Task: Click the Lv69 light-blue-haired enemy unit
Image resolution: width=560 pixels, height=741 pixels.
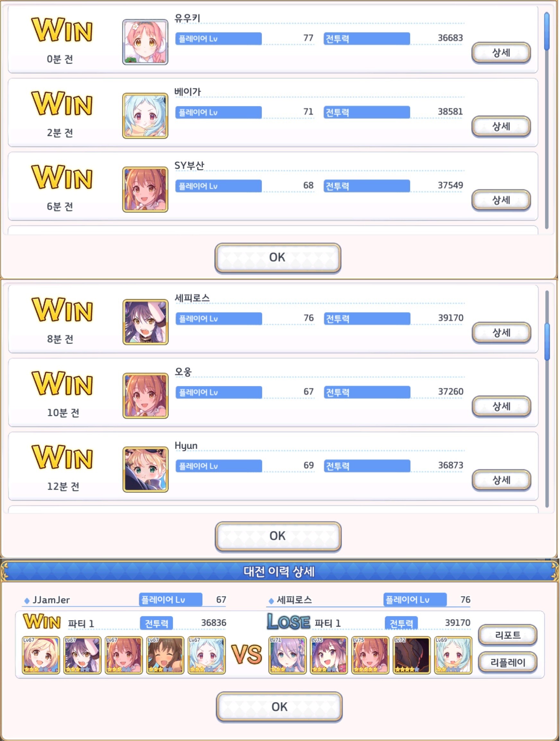Action: point(453,655)
